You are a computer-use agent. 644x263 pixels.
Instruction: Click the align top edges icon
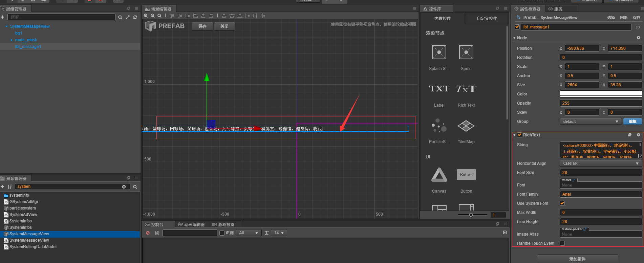pos(172,16)
